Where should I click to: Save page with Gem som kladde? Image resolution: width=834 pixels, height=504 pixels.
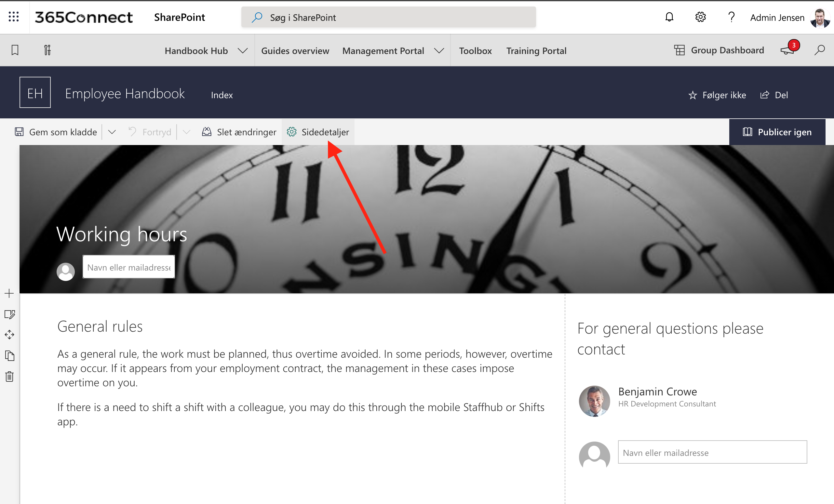(56, 132)
